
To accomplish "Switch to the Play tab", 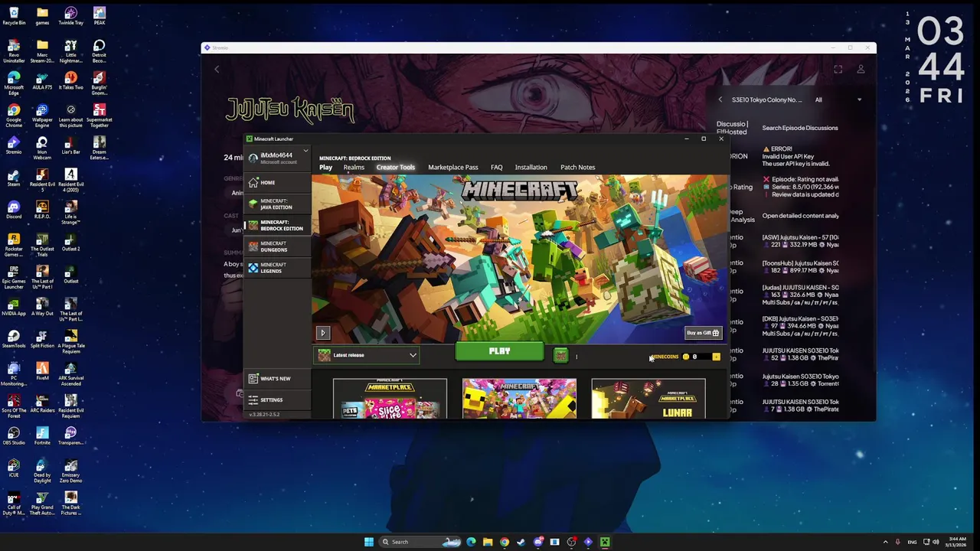I will coord(325,168).
